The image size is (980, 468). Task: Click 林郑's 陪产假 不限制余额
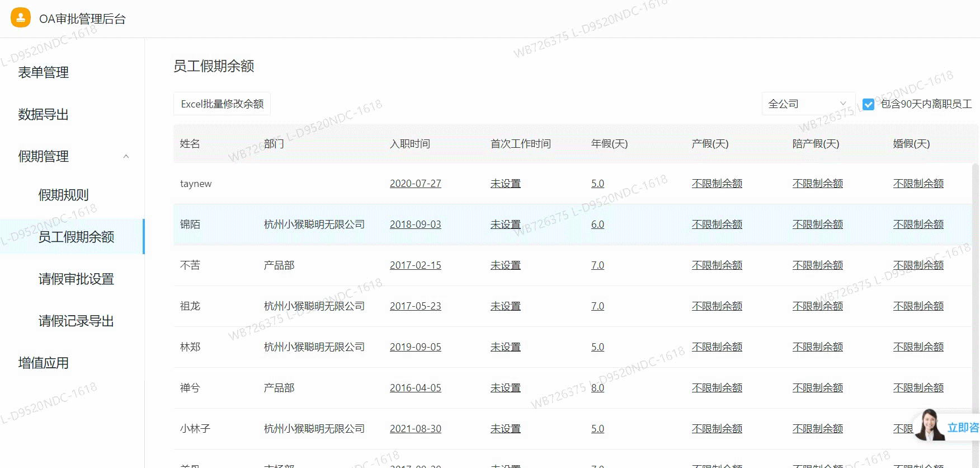pos(818,347)
